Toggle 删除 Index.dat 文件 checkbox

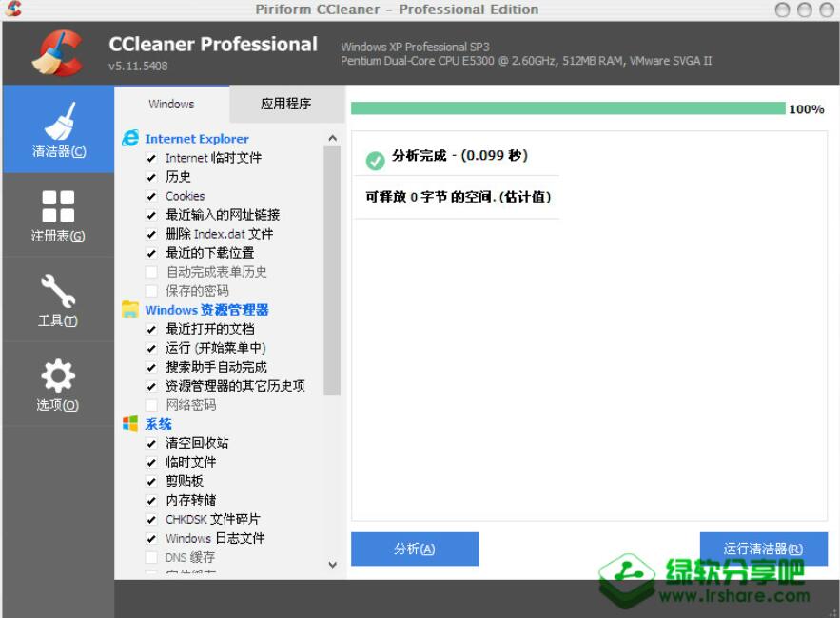coord(151,234)
